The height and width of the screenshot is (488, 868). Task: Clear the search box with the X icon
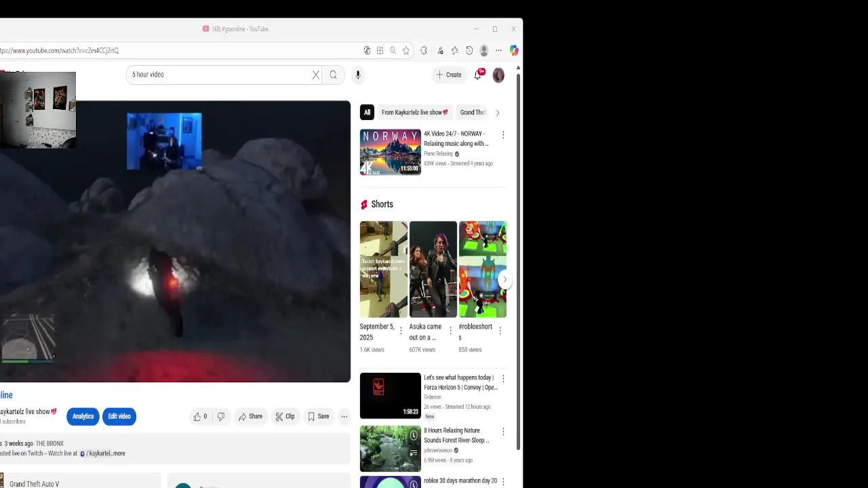[x=315, y=75]
